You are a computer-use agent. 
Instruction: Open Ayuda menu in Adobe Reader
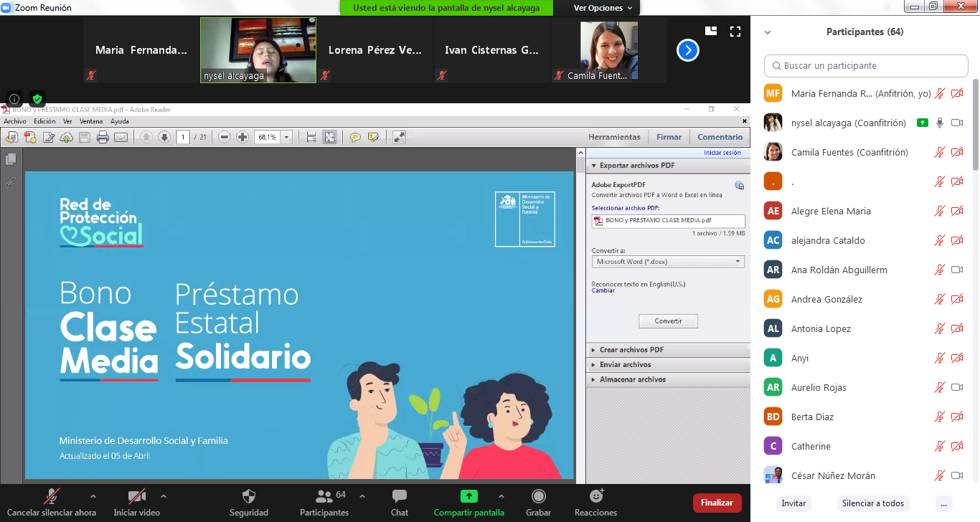120,121
